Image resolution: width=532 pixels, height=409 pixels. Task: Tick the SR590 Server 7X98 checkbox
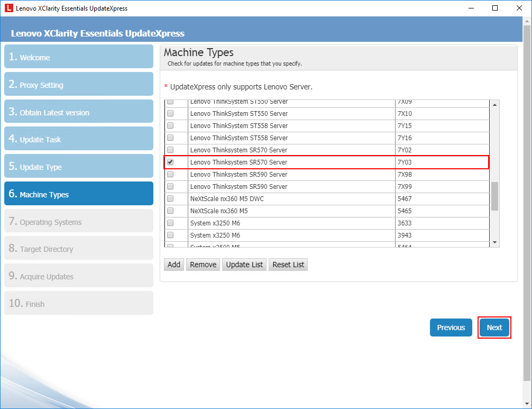coord(170,175)
